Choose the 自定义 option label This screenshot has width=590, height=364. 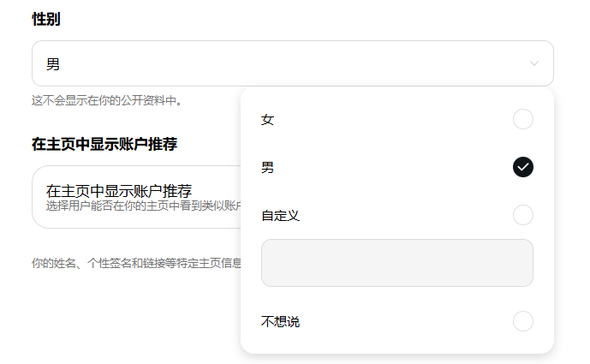click(x=280, y=215)
